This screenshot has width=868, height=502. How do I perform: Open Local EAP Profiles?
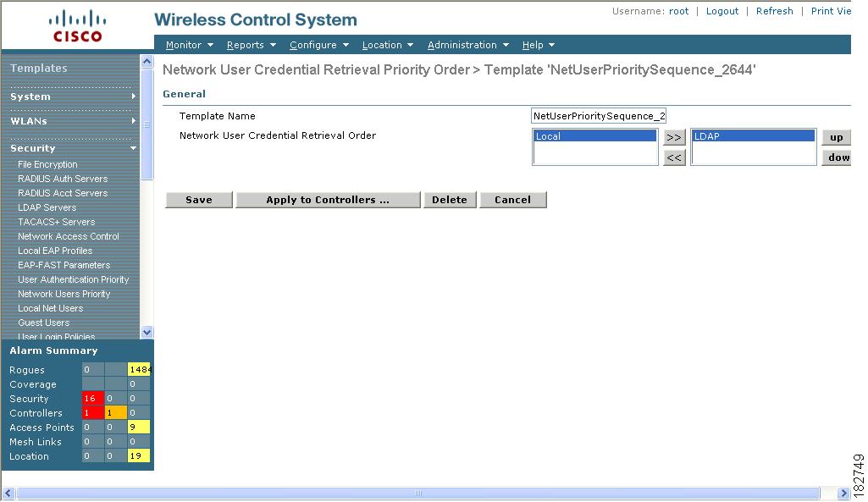(55, 251)
